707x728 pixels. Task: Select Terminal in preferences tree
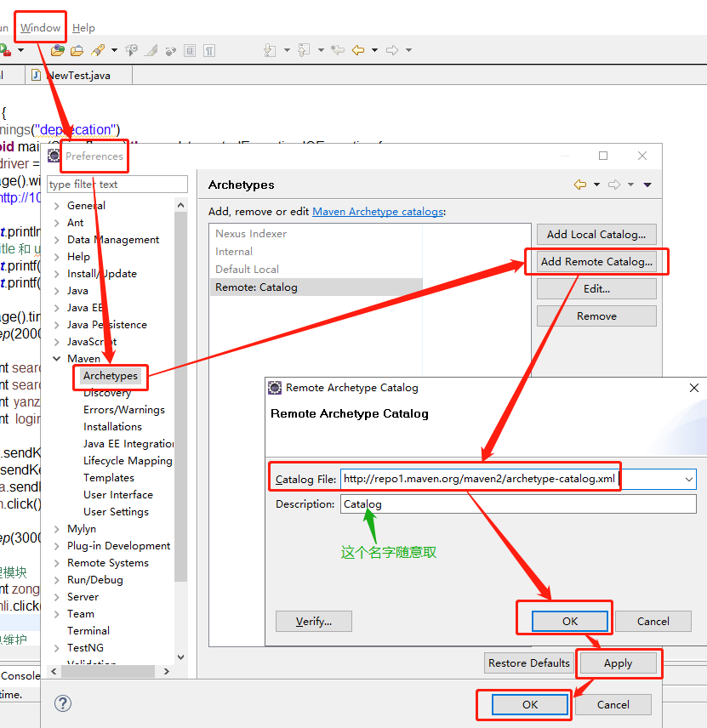point(88,631)
